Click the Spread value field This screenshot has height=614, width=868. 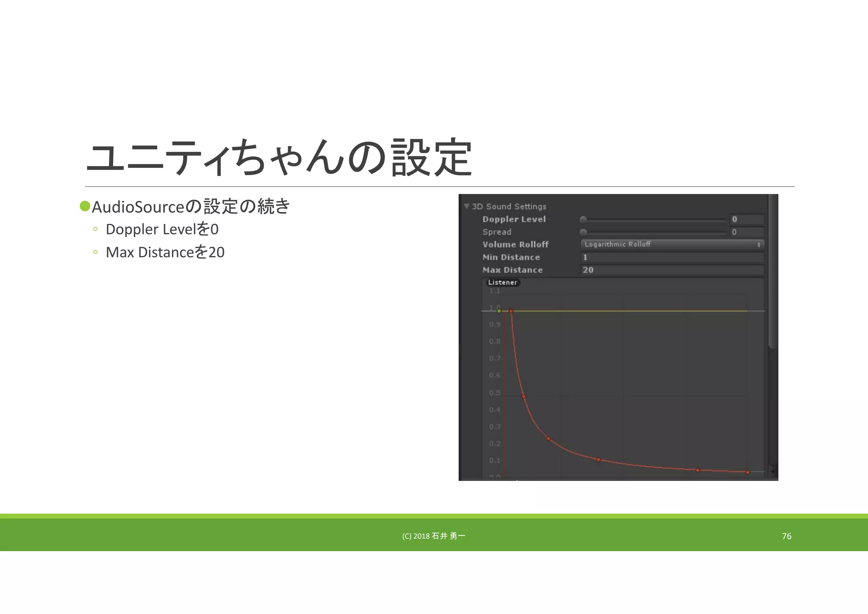pyautogui.click(x=747, y=232)
